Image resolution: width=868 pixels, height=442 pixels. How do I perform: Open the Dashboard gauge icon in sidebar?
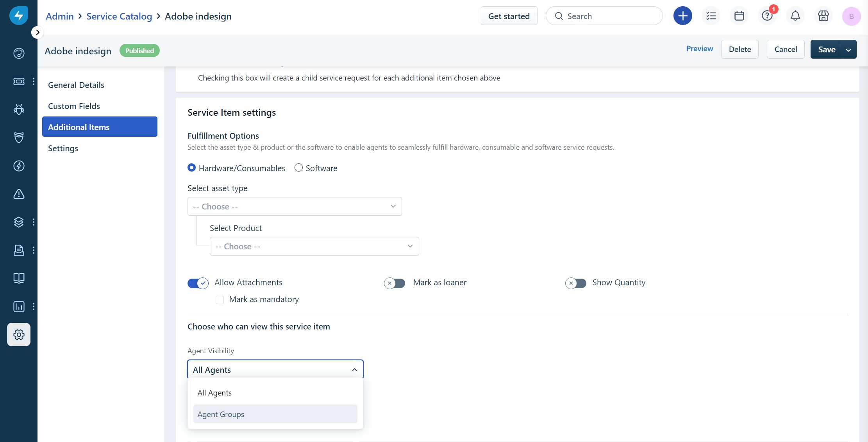pyautogui.click(x=19, y=53)
